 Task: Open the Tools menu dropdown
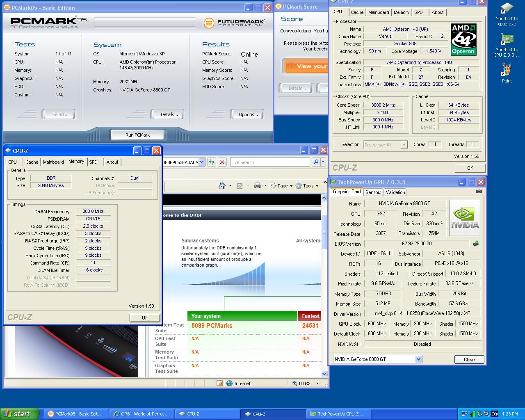307,186
